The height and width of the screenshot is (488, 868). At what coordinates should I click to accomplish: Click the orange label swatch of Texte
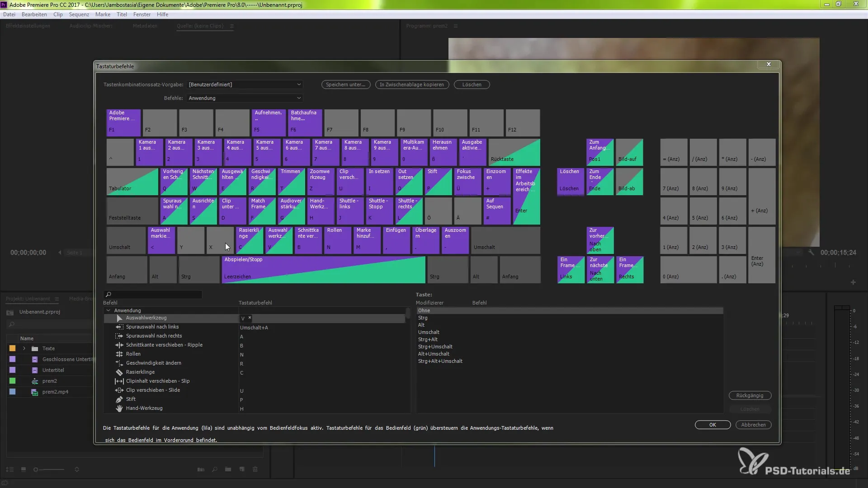coord(12,348)
